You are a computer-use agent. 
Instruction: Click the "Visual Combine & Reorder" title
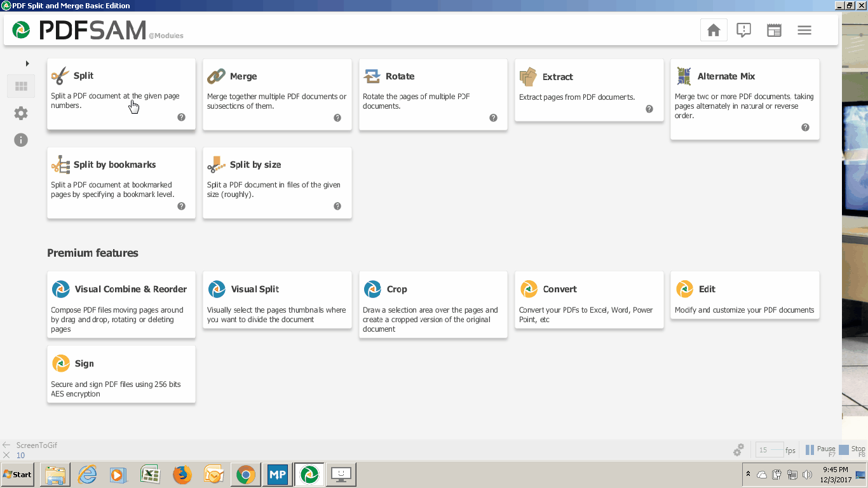pyautogui.click(x=131, y=289)
